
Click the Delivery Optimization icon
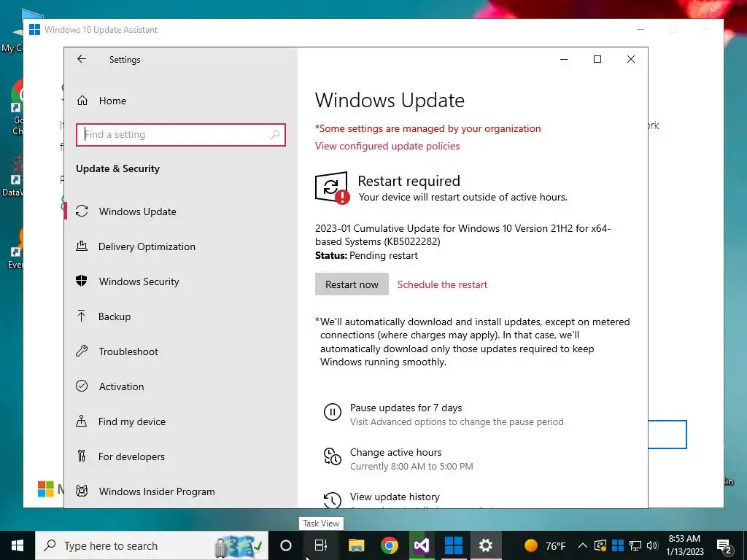82,246
